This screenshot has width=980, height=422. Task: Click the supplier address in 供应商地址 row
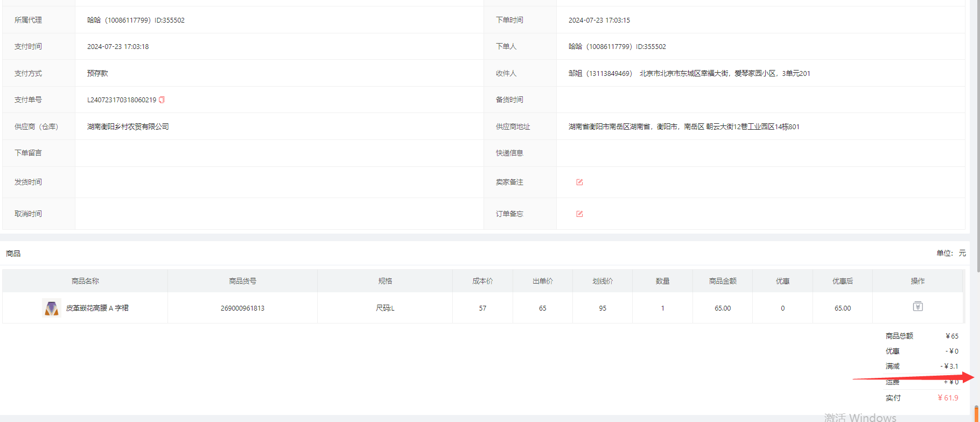684,126
